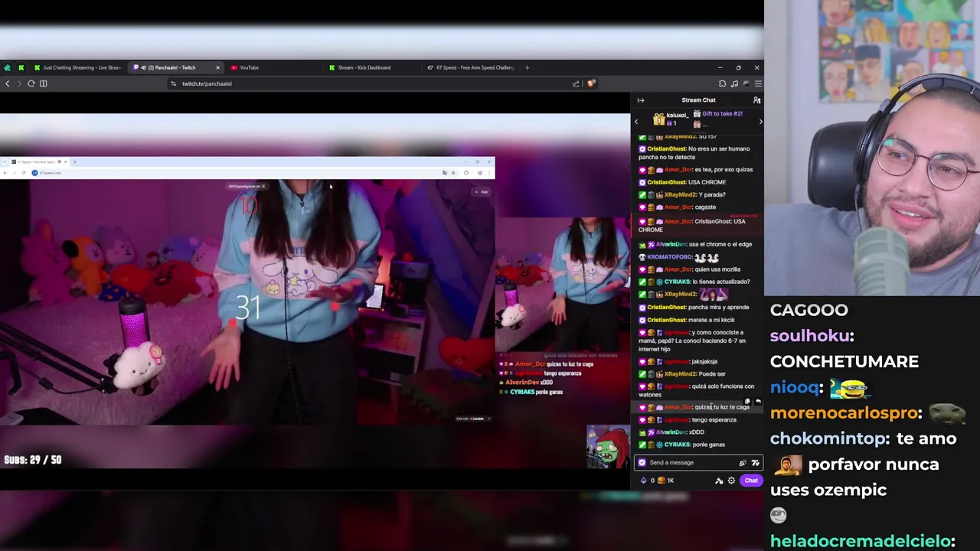Click XRayMind2 username on 'Puede ser' message
Viewport: 980px width, 551px height.
click(681, 374)
